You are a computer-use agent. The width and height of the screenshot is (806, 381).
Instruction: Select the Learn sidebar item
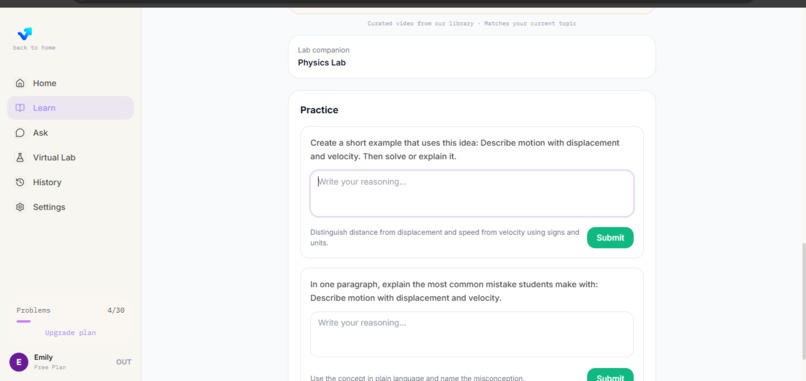click(70, 108)
